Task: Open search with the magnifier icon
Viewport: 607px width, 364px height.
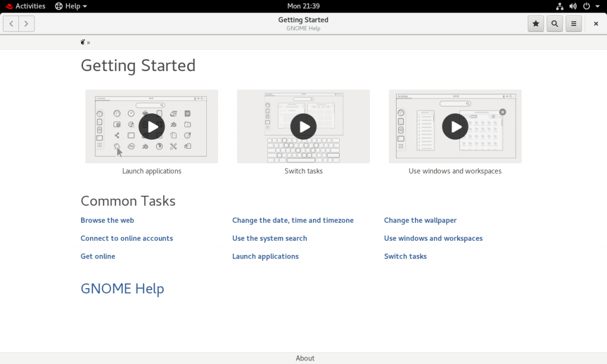Action: click(555, 24)
